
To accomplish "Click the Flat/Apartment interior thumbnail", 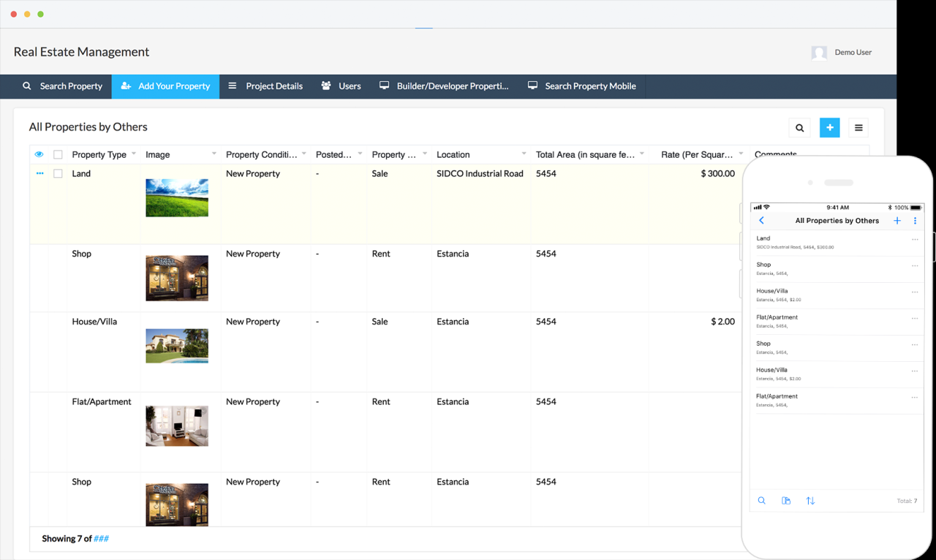I will [x=177, y=426].
